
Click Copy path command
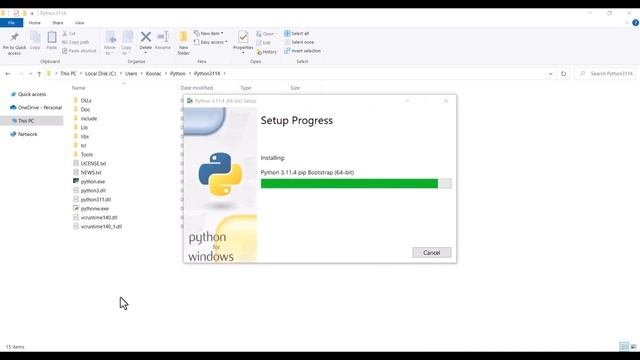pyautogui.click(x=76, y=42)
